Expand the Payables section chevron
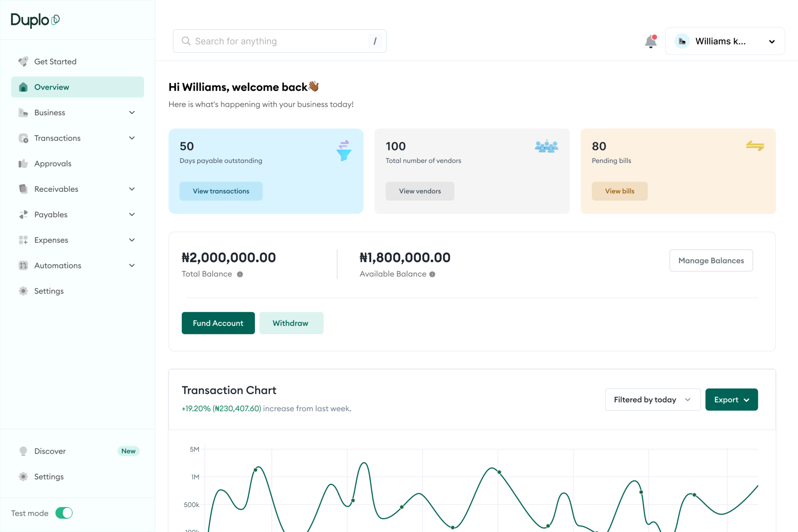This screenshot has height=532, width=798. [132, 214]
